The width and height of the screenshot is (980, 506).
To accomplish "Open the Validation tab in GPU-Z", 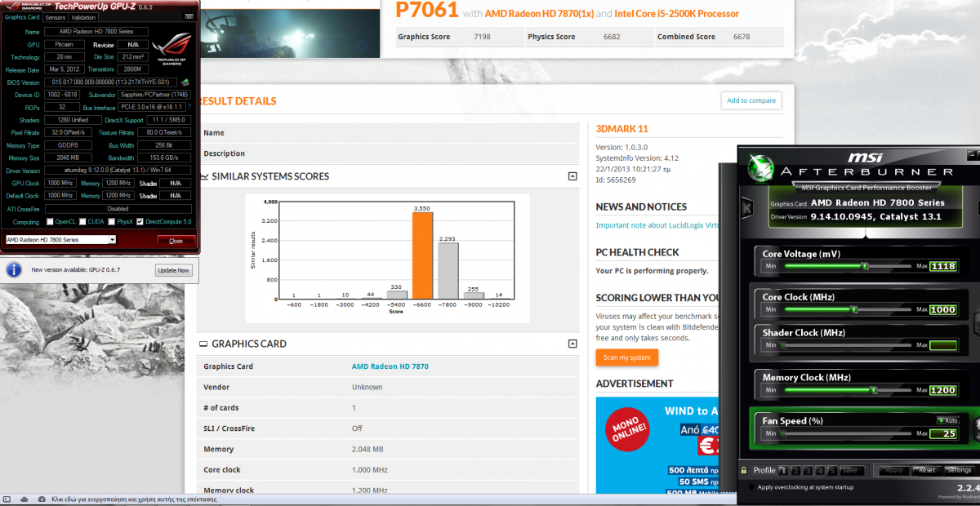I will coord(83,17).
